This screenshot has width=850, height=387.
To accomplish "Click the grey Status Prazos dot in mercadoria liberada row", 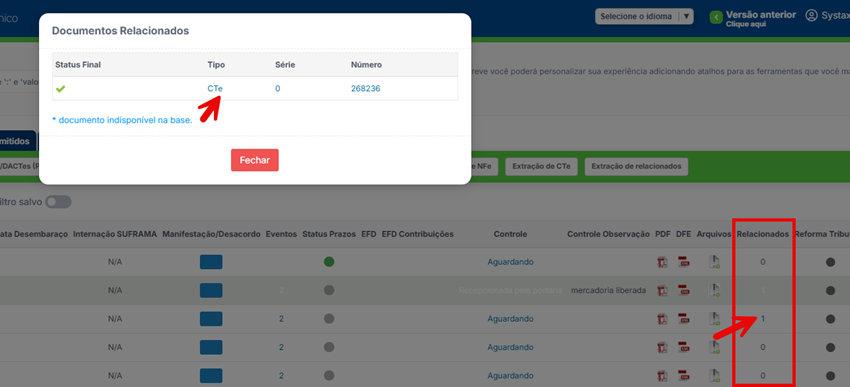I will [329, 290].
